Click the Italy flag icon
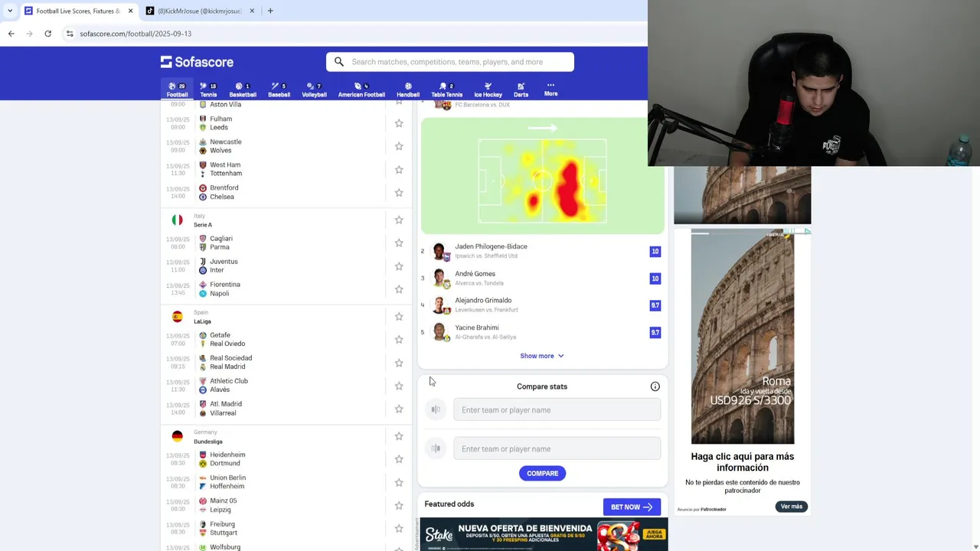This screenshot has height=551, width=980. [x=178, y=220]
